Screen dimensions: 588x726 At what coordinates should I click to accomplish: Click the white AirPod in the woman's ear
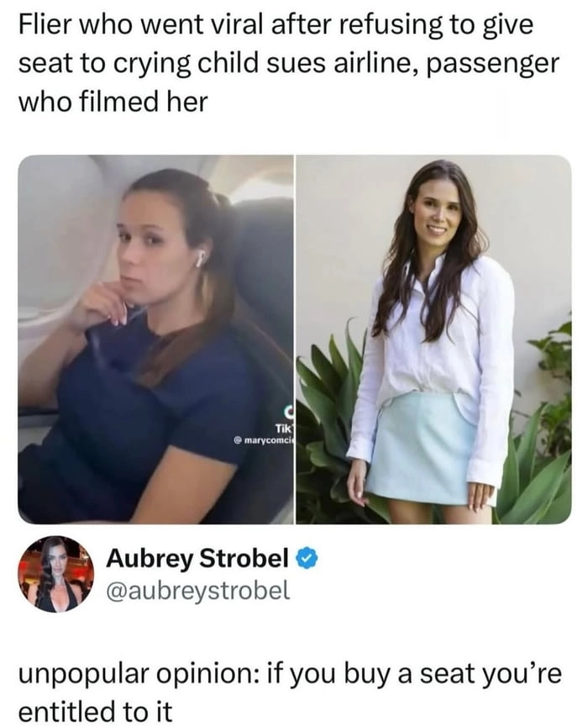[x=200, y=258]
